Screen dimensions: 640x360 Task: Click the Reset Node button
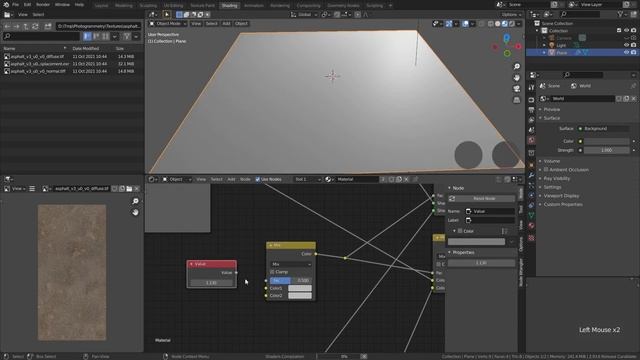coord(481,198)
